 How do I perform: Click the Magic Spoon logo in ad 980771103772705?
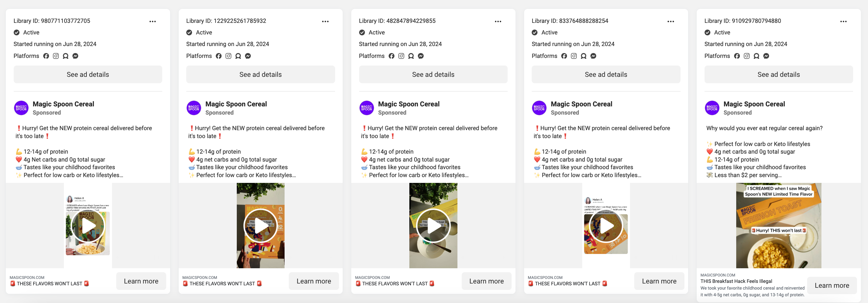coord(21,108)
